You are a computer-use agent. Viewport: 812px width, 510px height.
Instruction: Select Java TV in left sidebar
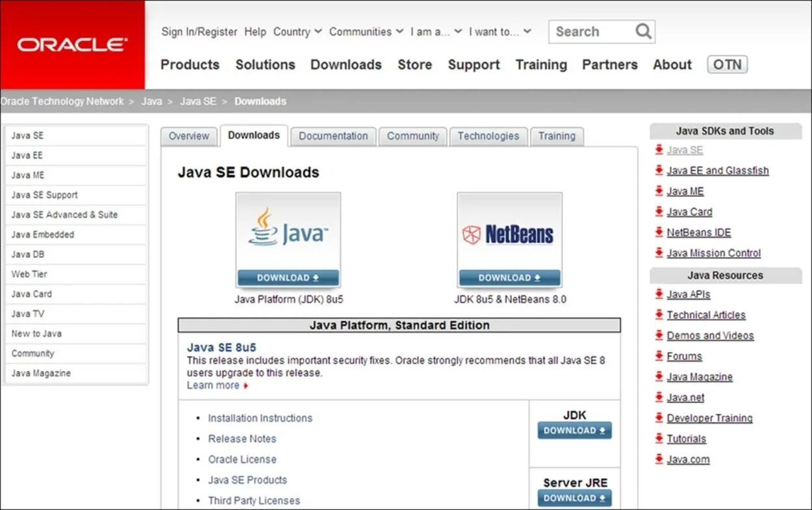75,314
